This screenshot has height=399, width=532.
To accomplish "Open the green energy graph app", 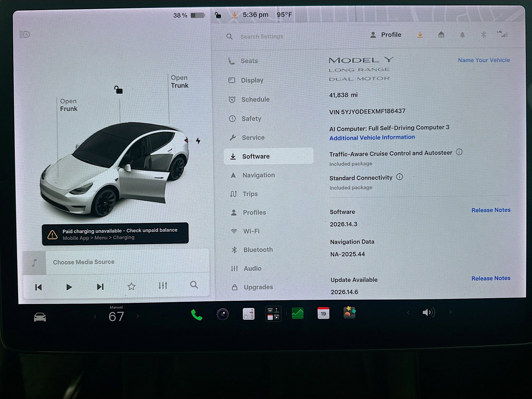I will click(297, 313).
